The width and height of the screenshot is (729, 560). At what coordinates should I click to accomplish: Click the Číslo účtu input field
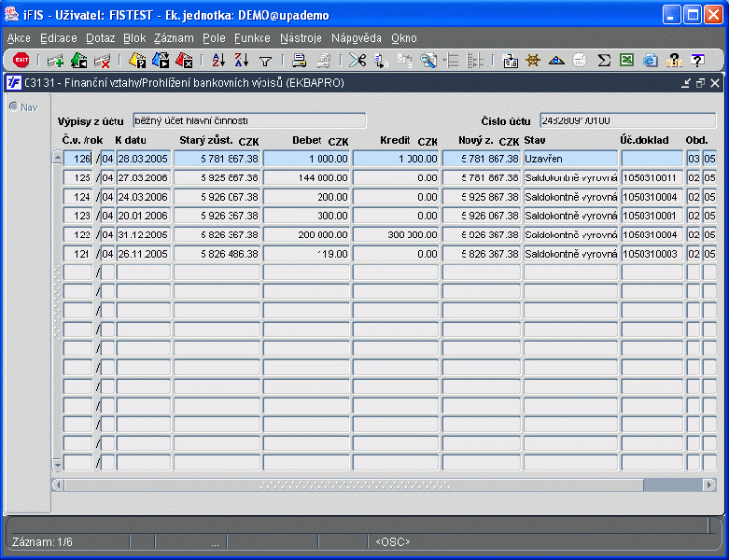pos(627,120)
